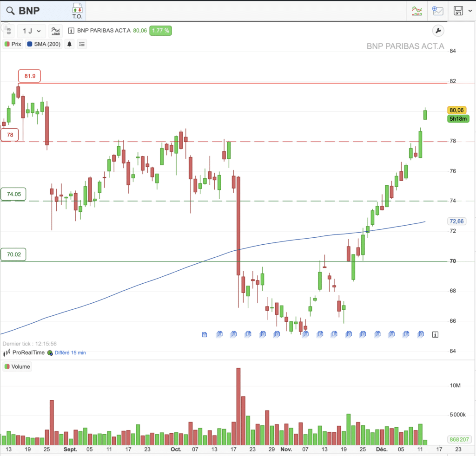Select the 81.9 resistance level label
Image resolution: width=476 pixels, height=456 pixels.
[30, 76]
